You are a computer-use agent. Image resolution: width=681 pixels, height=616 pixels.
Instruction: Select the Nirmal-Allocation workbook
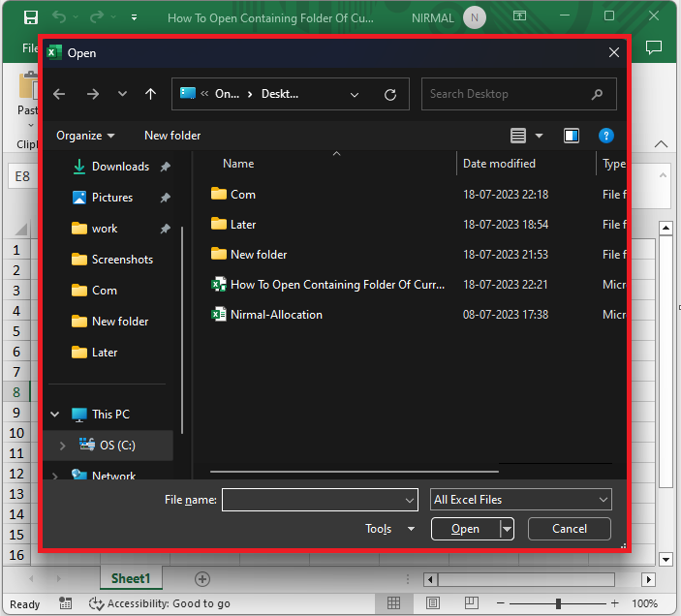point(276,315)
